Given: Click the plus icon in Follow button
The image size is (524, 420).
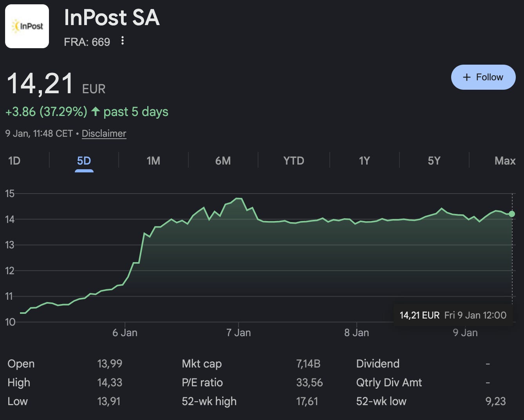Looking at the screenshot, I should click(x=466, y=77).
